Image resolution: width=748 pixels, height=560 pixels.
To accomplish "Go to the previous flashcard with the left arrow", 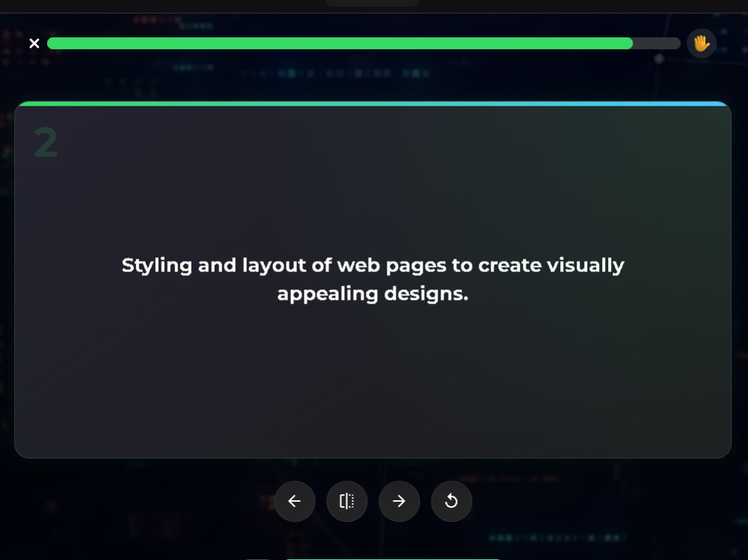I will coord(295,501).
